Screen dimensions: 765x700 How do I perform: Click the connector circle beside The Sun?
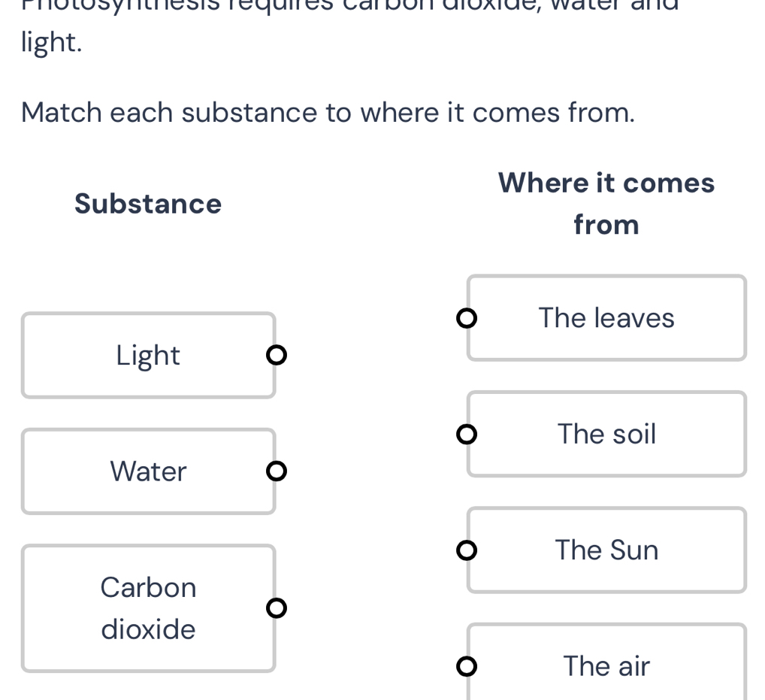pyautogui.click(x=466, y=550)
